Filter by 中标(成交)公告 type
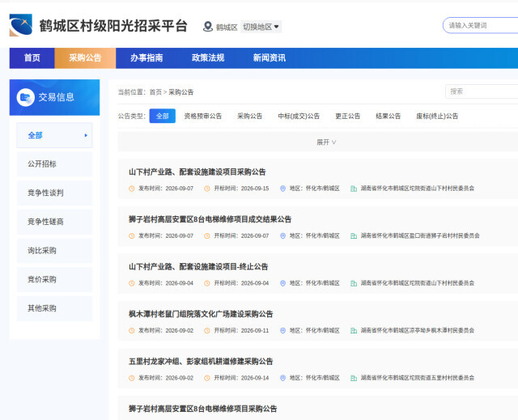 (x=299, y=116)
